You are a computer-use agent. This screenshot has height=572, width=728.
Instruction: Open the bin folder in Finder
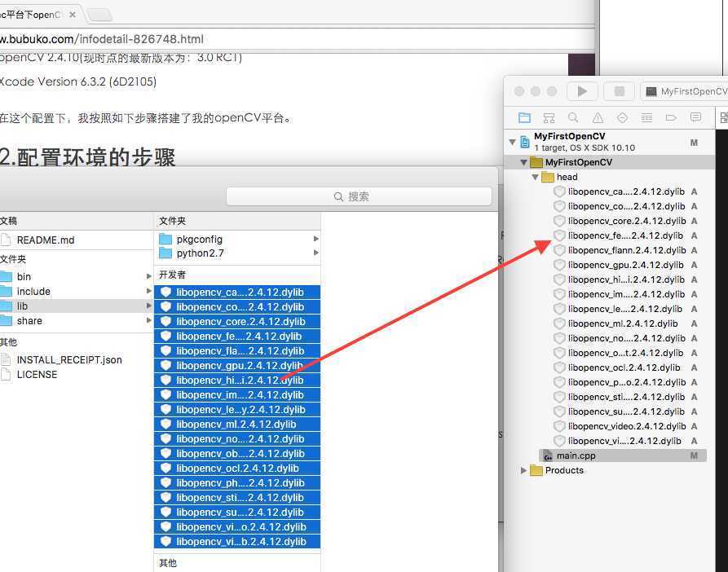pos(24,277)
